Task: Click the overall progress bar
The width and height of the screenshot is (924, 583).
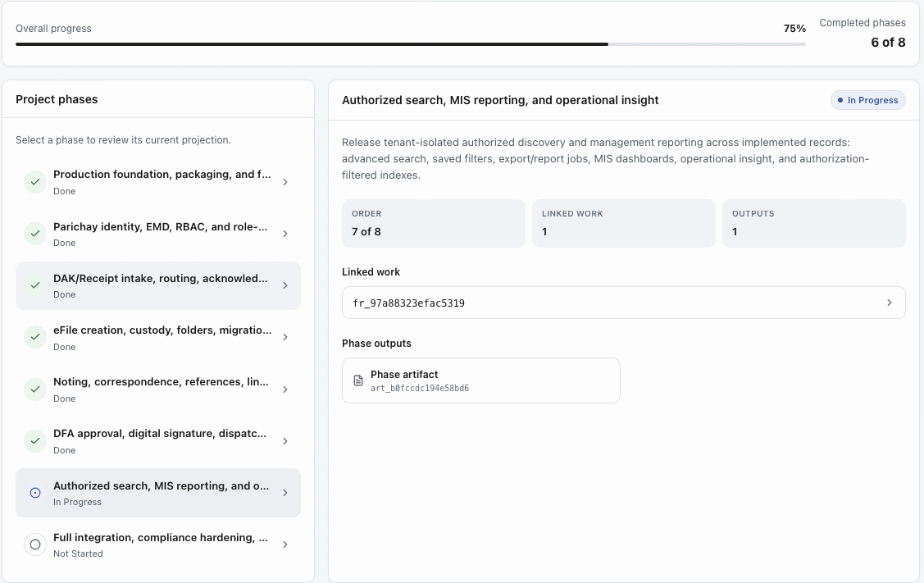Action: pos(411,44)
